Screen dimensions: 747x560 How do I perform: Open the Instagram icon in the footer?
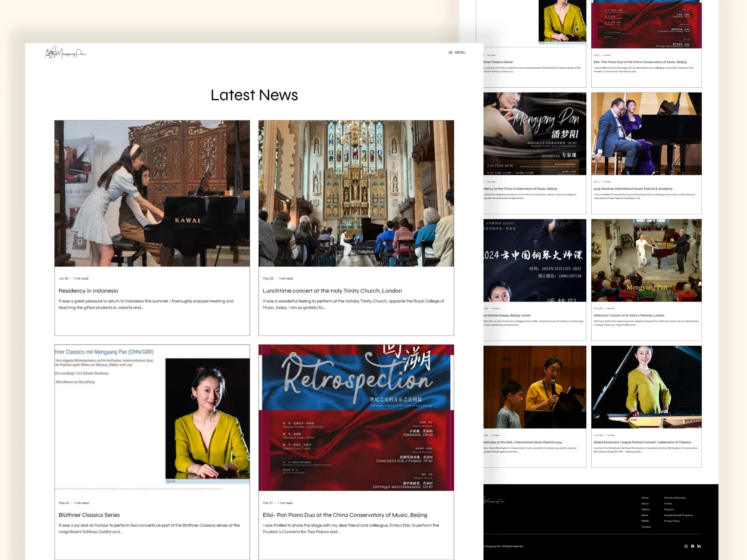point(686,546)
